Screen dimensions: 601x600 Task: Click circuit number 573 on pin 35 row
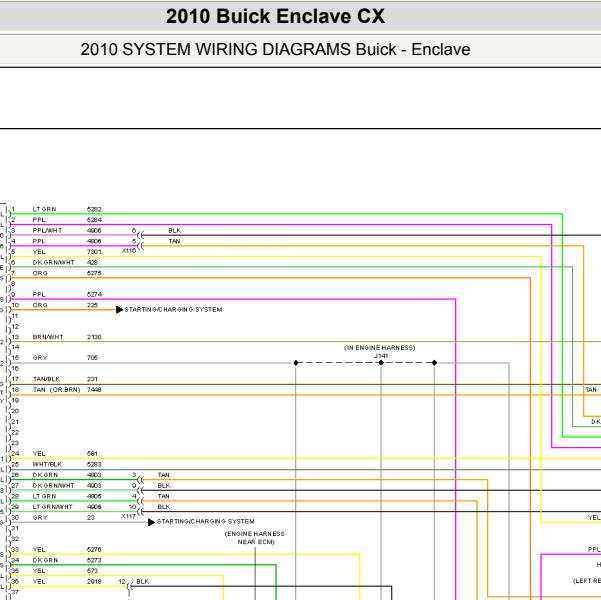point(92,571)
